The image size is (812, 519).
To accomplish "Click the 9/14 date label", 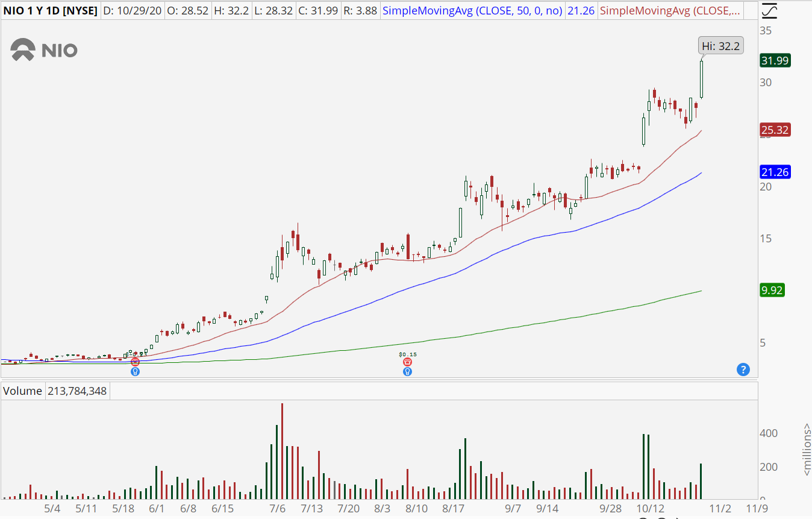I will [x=547, y=509].
